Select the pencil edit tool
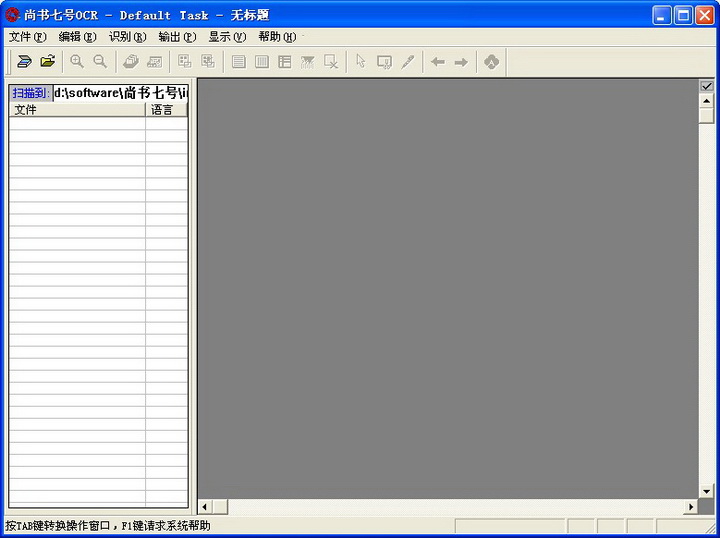 (x=408, y=62)
